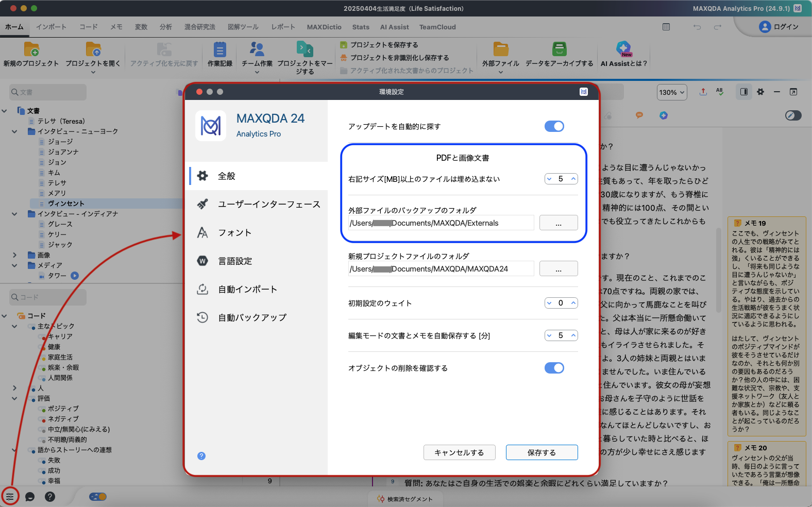Click the undock window icon in document browser
812x507 pixels.
[x=793, y=92]
